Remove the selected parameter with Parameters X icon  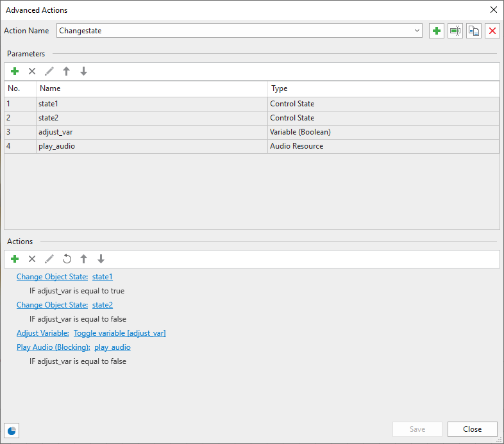(x=32, y=71)
